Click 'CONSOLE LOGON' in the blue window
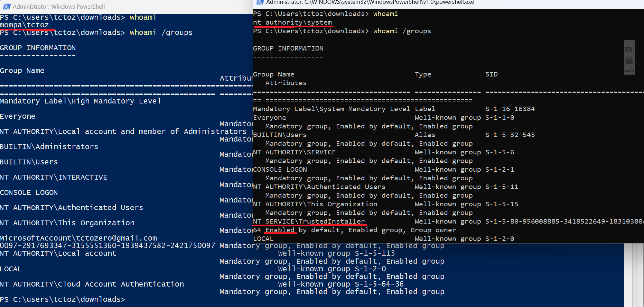The height and width of the screenshot is (307, 644). coord(29,192)
